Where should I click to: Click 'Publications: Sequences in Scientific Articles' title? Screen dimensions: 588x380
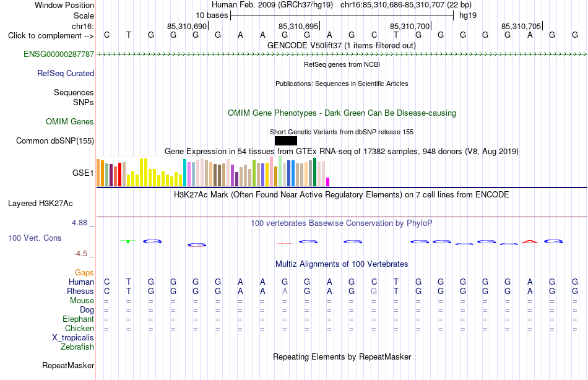tap(342, 84)
